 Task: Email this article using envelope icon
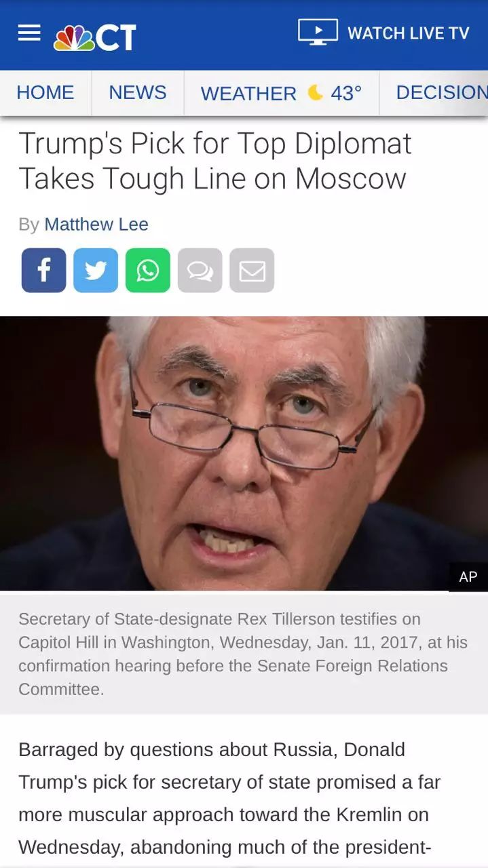(x=252, y=270)
